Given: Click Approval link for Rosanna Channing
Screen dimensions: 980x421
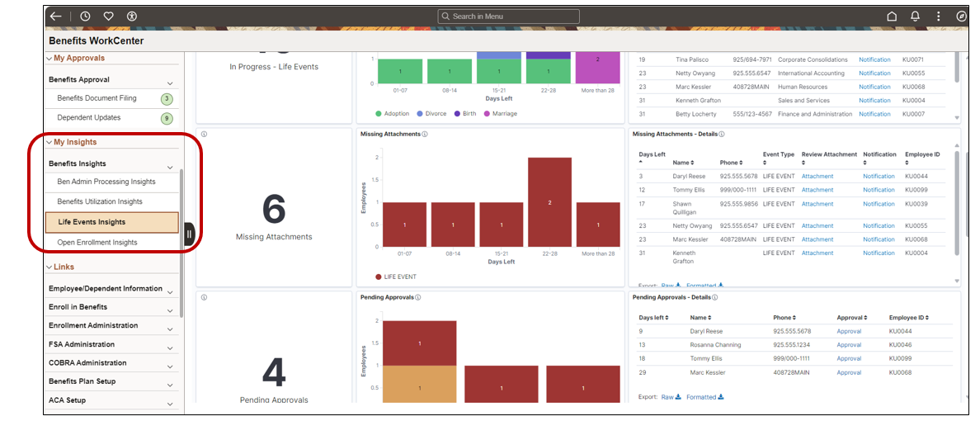Looking at the screenshot, I should [x=849, y=345].
